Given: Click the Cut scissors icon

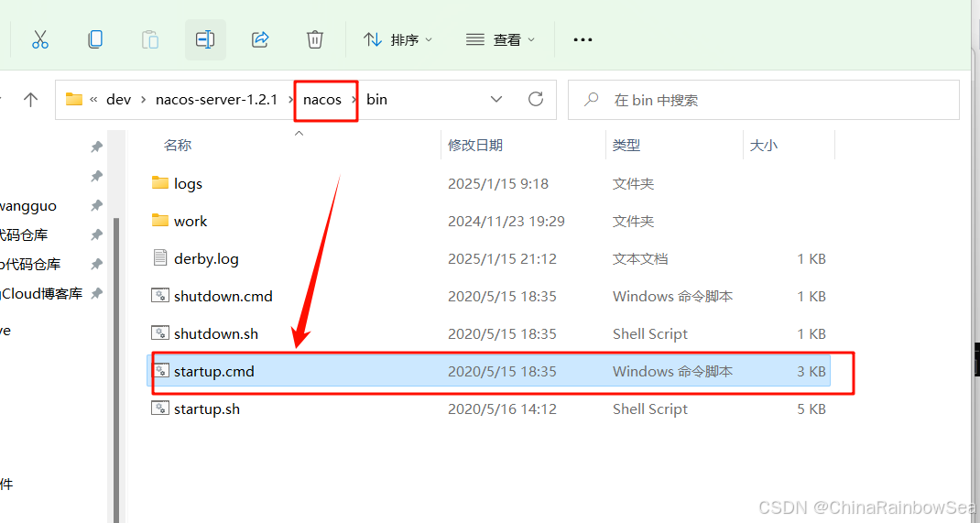Looking at the screenshot, I should [40, 39].
